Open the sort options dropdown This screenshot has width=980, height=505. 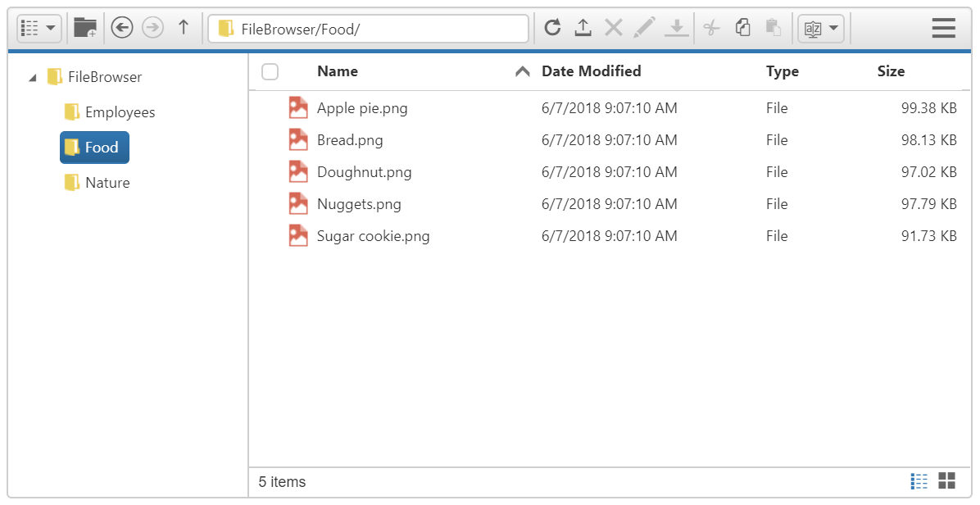tap(820, 27)
